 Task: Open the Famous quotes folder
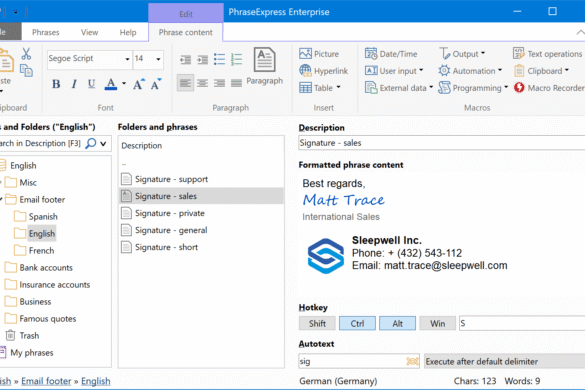[40, 319]
